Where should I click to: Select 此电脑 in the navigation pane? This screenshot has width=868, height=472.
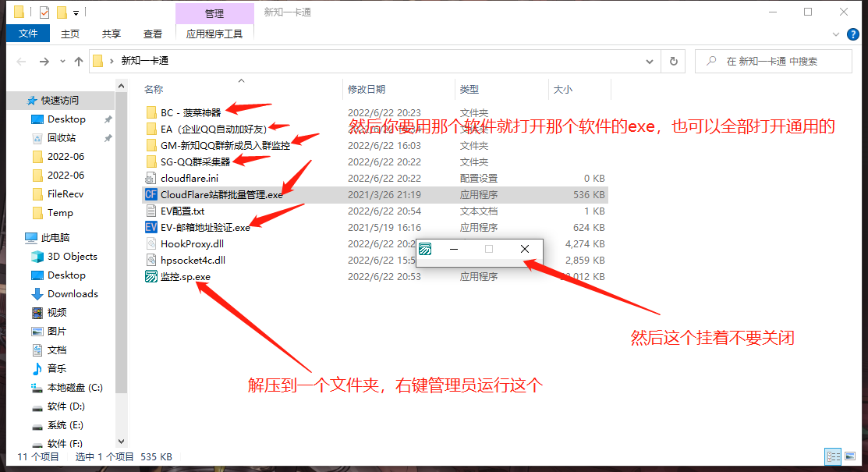(x=55, y=238)
